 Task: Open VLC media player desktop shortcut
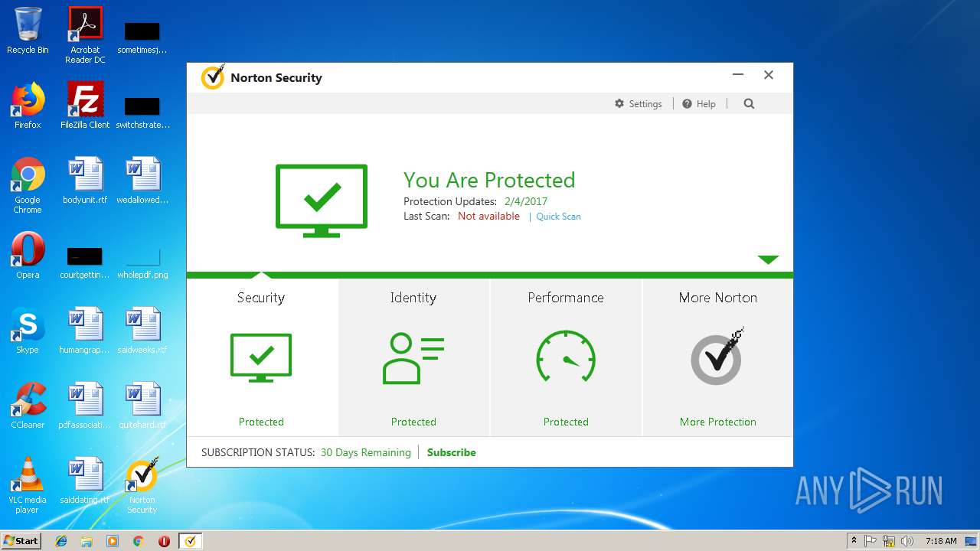[28, 485]
